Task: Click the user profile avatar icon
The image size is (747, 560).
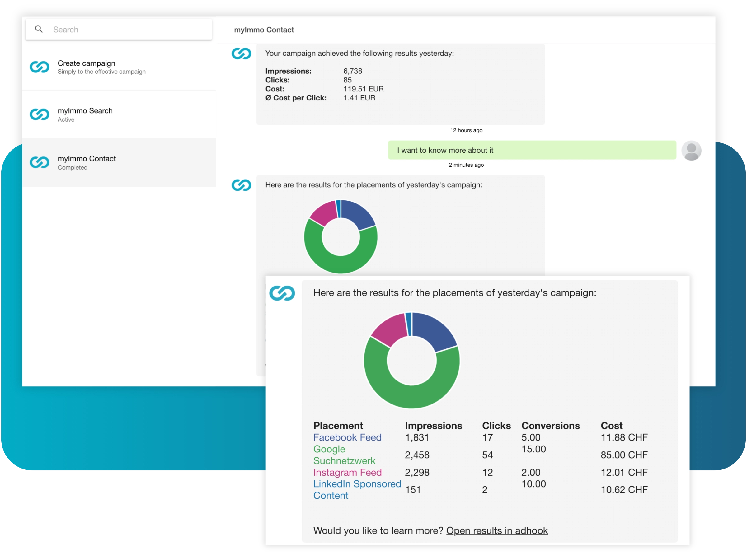Action: tap(691, 151)
